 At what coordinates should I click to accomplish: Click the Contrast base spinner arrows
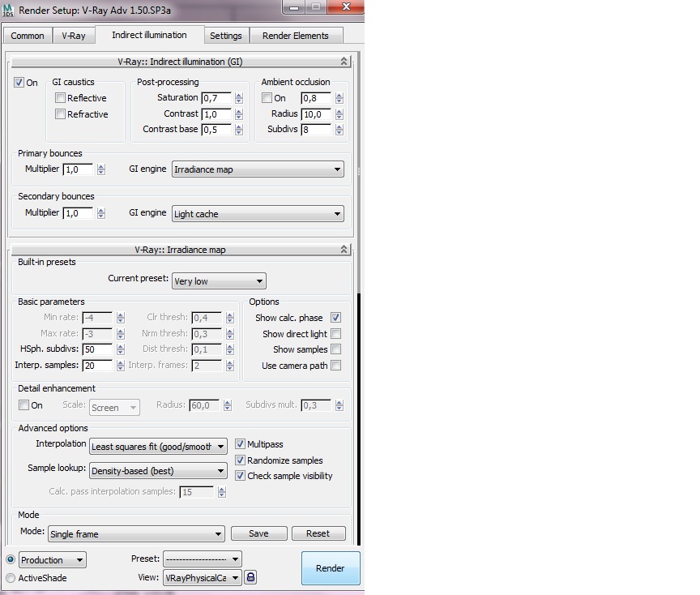(x=239, y=130)
